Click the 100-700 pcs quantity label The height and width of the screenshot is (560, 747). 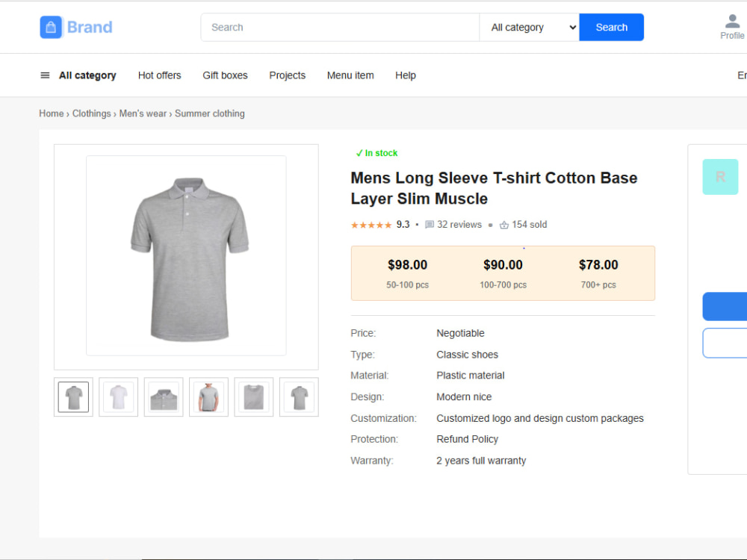click(x=503, y=284)
